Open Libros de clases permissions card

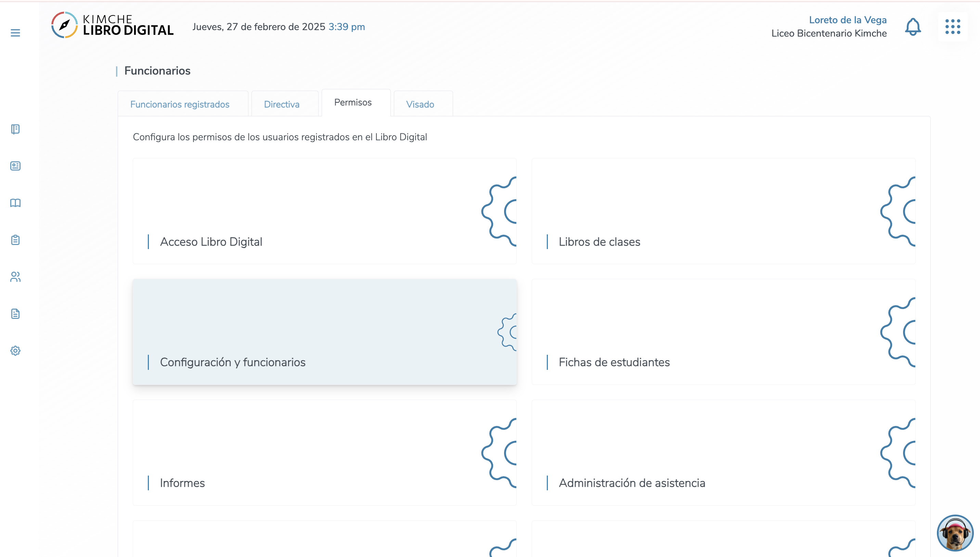723,211
